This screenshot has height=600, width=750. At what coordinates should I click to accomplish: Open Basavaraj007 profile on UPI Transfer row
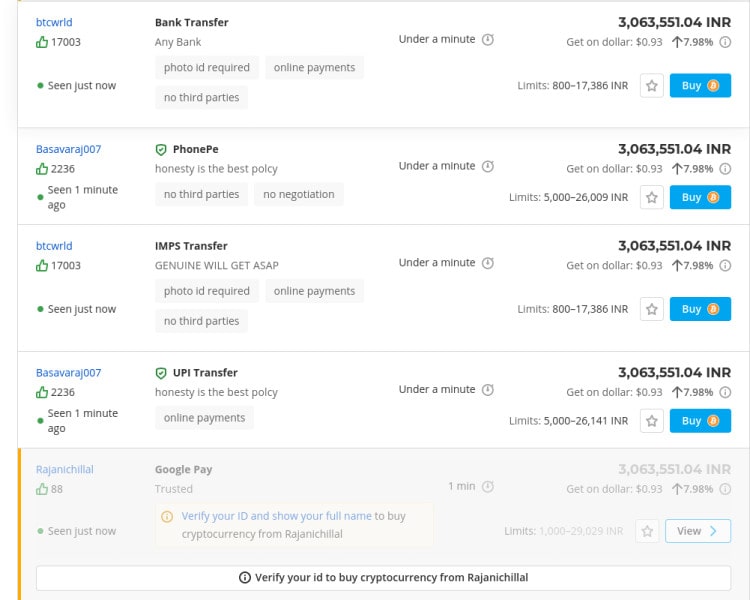[68, 373]
